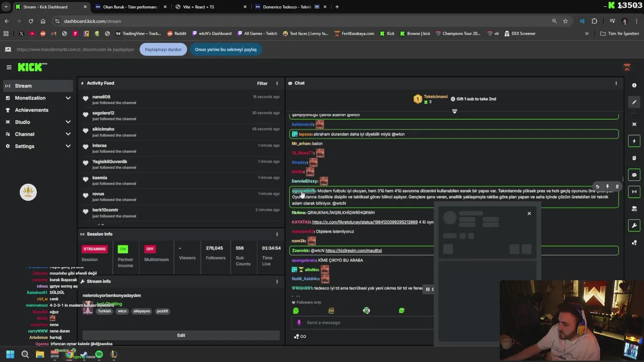
Task: Select berk10comtr follow entry in Activity Feed
Action: 181,213
